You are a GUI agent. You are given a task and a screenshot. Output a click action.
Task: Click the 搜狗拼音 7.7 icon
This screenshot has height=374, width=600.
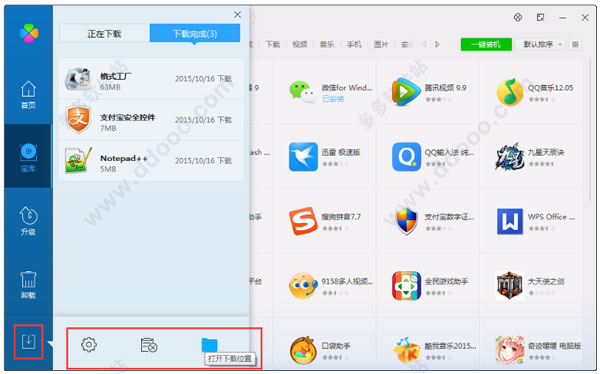click(x=303, y=221)
